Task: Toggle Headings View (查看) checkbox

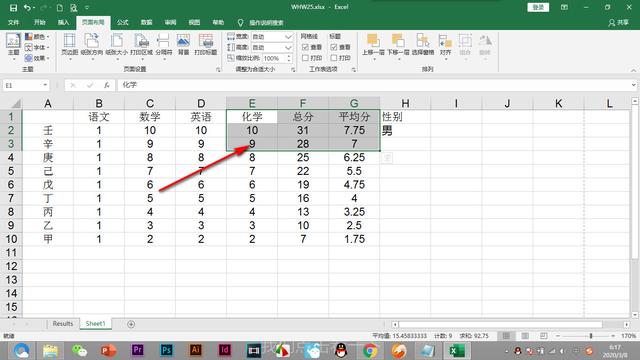Action: [333, 47]
